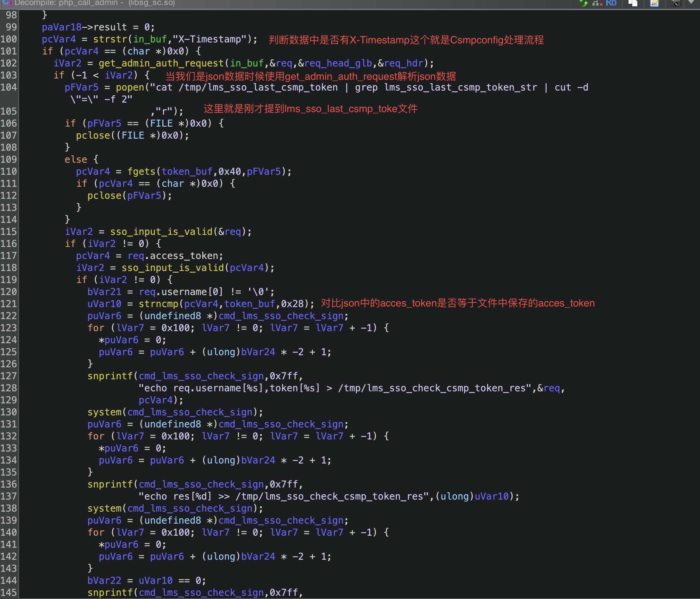Click the Decompile: php_call_admin title text
Viewport: 700px width, 599px height.
[x=66, y=3]
